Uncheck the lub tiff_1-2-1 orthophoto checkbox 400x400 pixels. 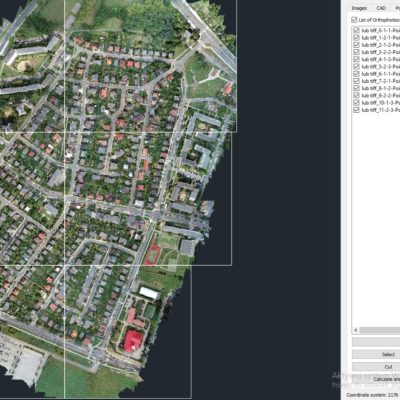[356, 38]
